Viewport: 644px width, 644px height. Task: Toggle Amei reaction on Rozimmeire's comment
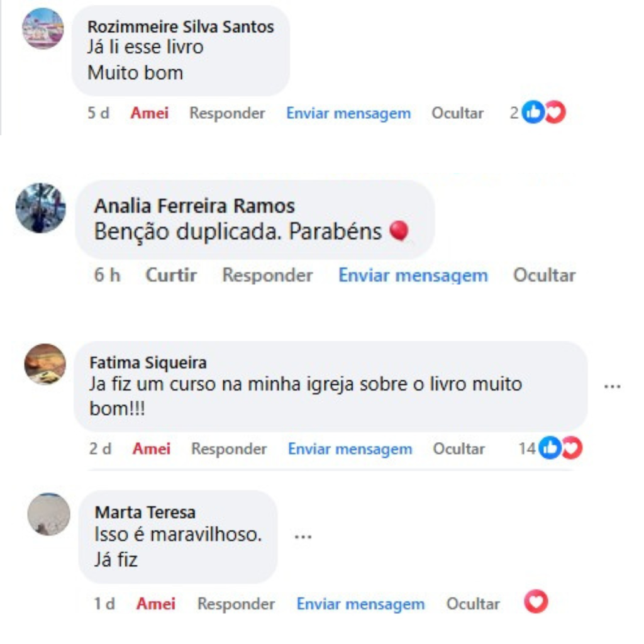[150, 113]
